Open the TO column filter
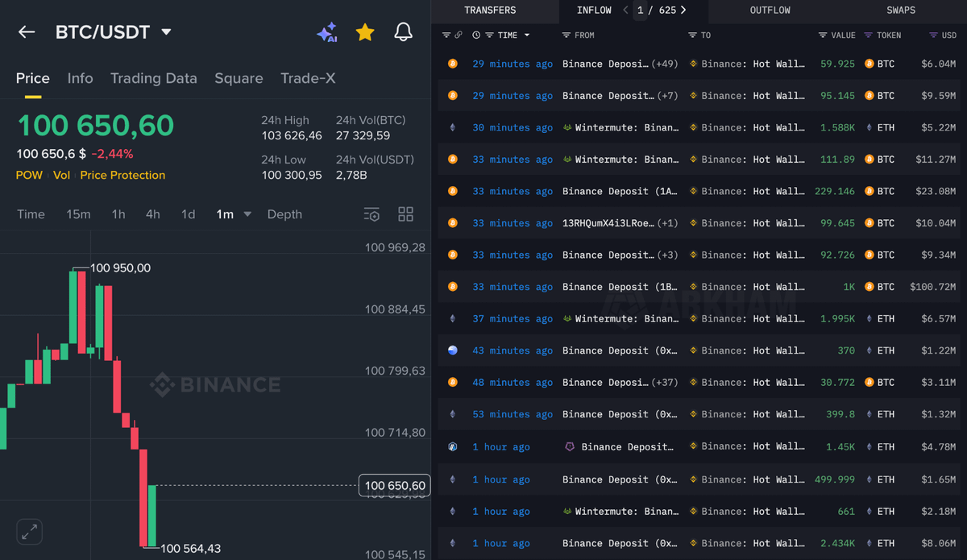 692,35
